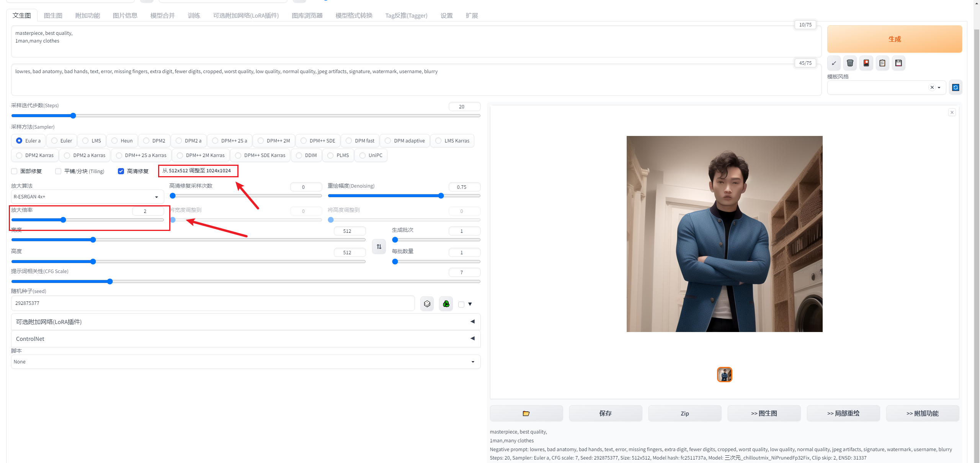Select the DPM++ SDE Karras sampler
The height and width of the screenshot is (463, 980).
tap(260, 155)
